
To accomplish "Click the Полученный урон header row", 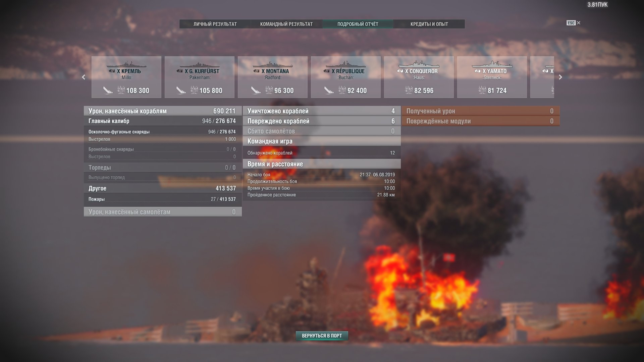I will tap(480, 111).
